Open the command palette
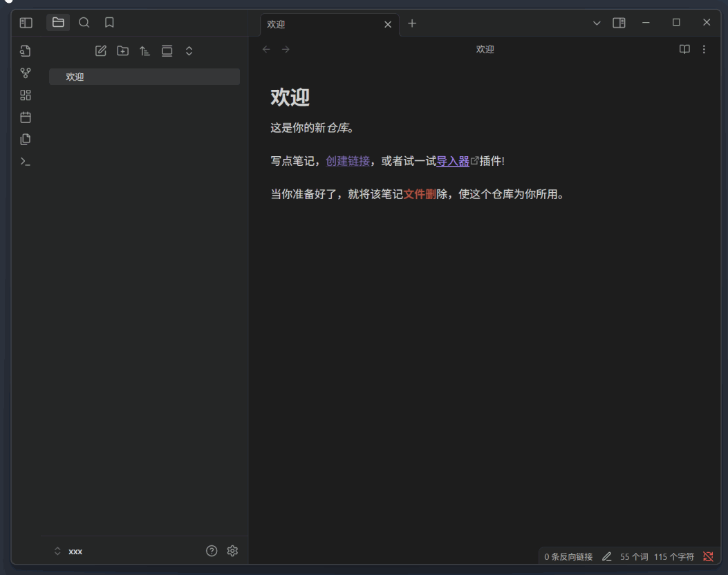728x575 pixels. (26, 162)
